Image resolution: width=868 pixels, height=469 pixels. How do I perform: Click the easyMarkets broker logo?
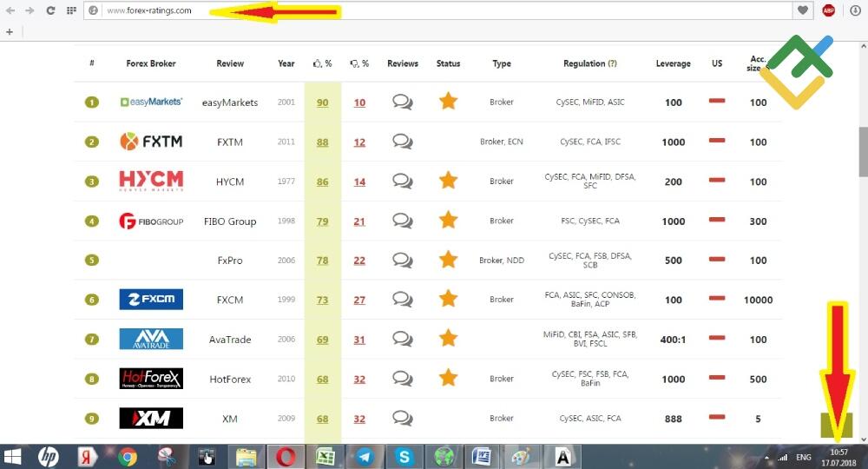[x=151, y=102]
